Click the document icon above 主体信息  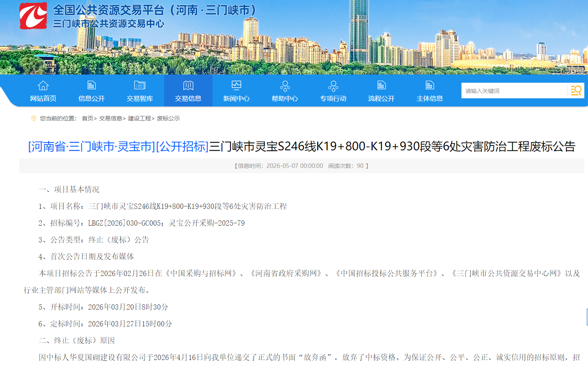coord(430,85)
